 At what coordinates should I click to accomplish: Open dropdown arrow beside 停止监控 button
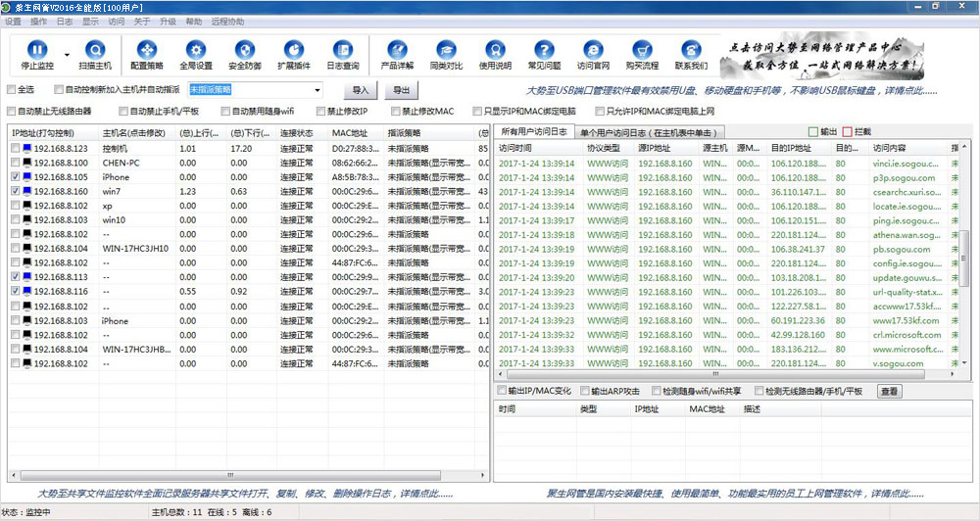[67, 54]
